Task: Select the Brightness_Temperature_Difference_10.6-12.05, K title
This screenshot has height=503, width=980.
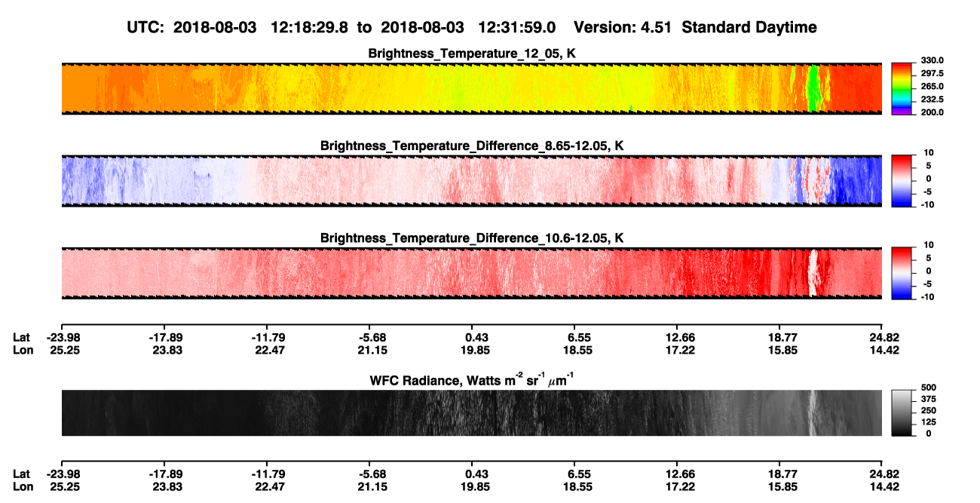Action: click(x=472, y=238)
